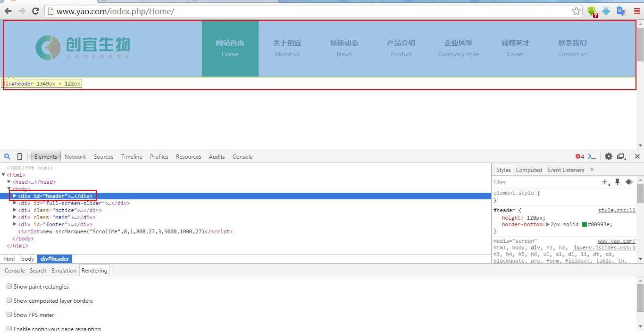The height and width of the screenshot is (333, 644).
Task: Open the Resources panel
Action: coord(189,157)
